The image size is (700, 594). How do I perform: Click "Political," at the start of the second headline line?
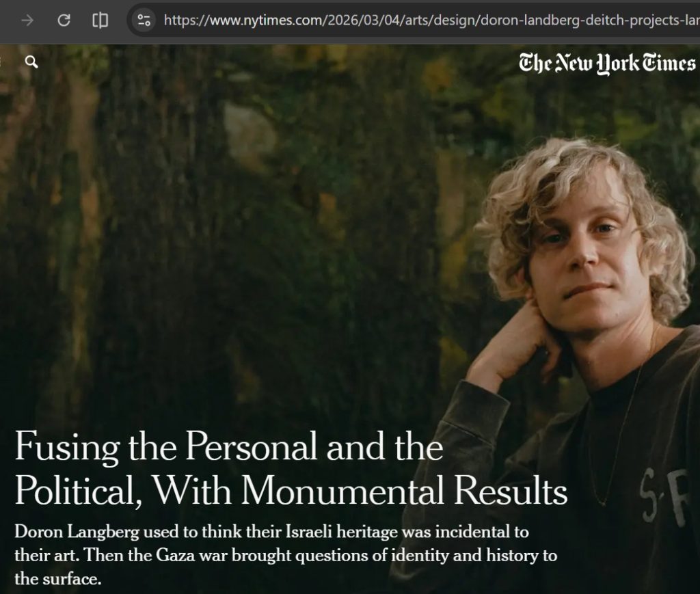pyautogui.click(x=79, y=490)
